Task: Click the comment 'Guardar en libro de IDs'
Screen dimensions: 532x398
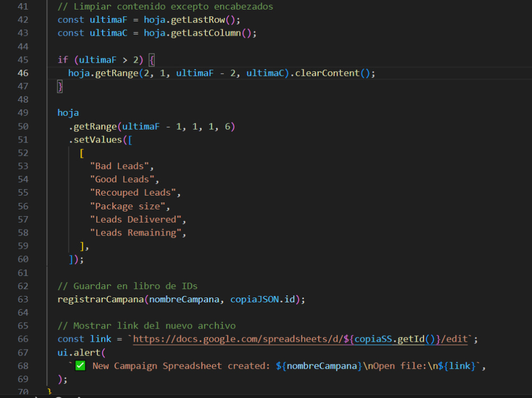Action: click(x=128, y=286)
